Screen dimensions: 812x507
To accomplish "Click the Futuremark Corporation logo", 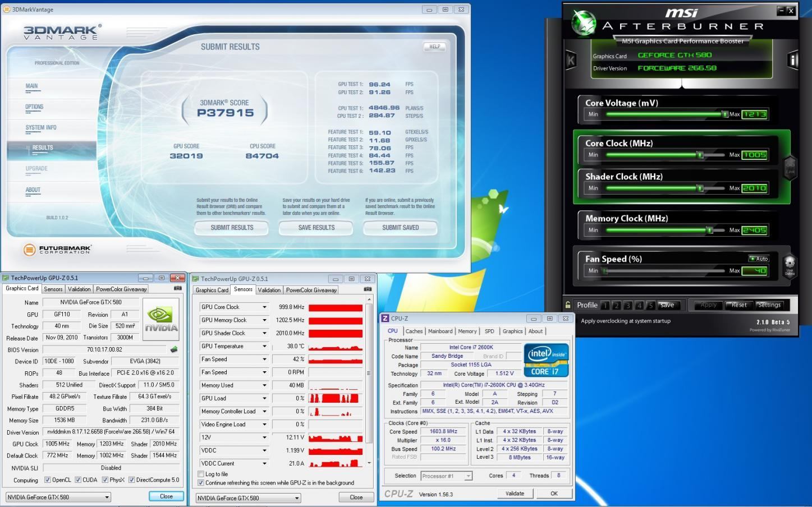I will [x=57, y=250].
